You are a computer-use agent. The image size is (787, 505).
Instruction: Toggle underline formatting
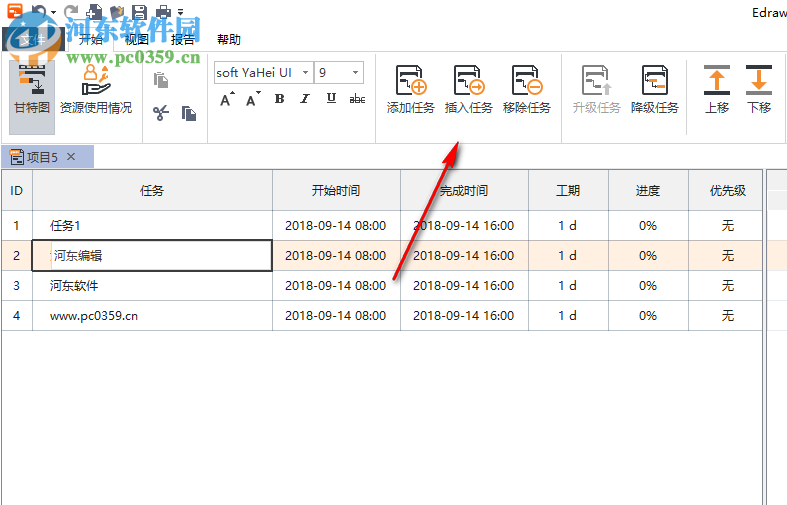coord(331,99)
